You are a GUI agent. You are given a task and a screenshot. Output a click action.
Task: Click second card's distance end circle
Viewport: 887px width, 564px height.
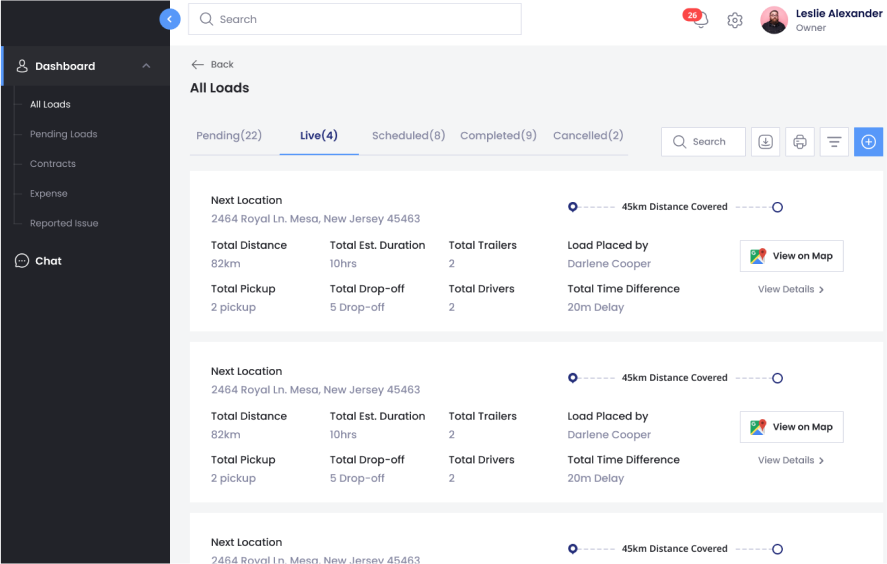point(777,378)
